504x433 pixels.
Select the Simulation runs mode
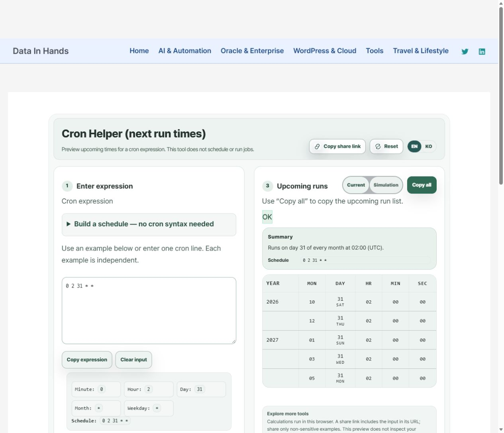pos(386,185)
